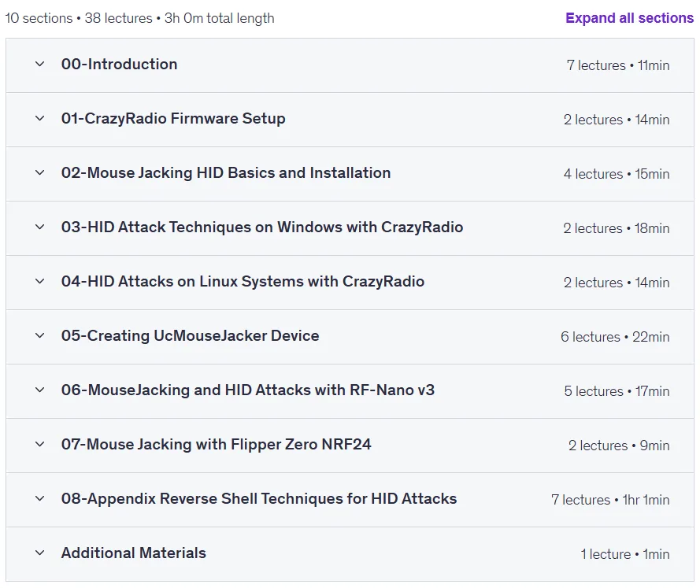Expand chevron for 08-Appendix Reverse Shell Techniques
The image size is (700, 588).
point(39,498)
